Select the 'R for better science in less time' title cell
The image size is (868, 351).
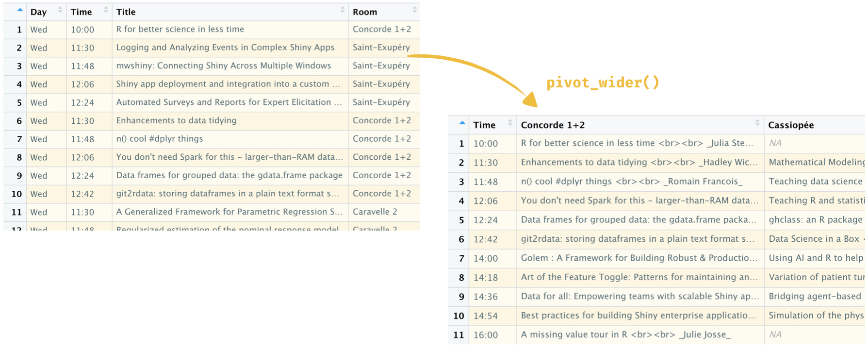pos(180,29)
